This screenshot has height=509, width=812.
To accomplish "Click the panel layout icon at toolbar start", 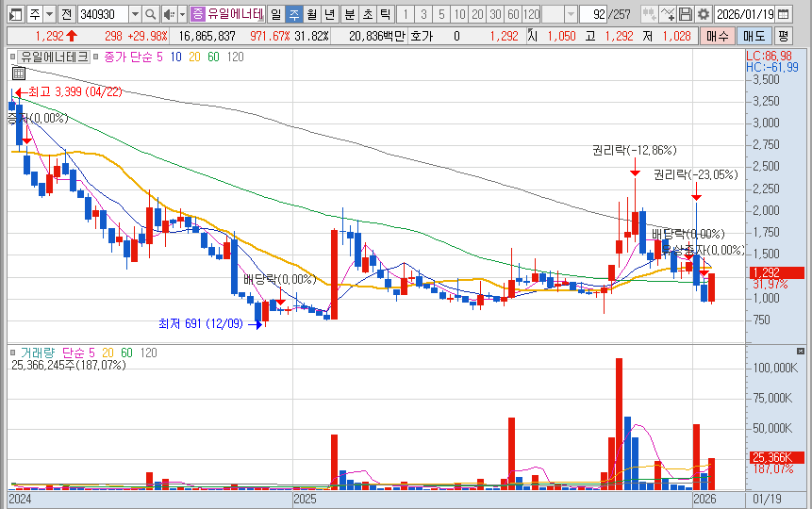I will click(x=16, y=14).
